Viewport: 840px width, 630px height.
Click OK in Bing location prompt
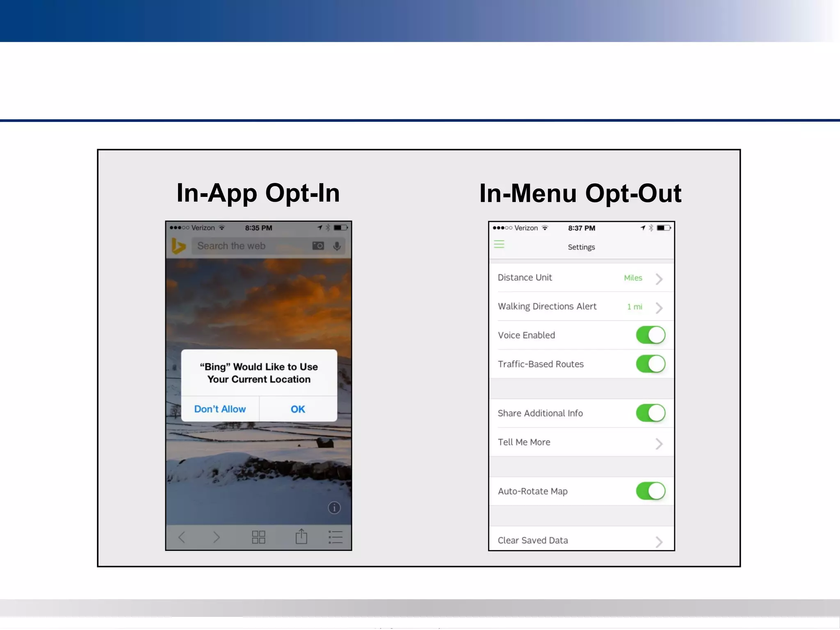click(x=298, y=409)
